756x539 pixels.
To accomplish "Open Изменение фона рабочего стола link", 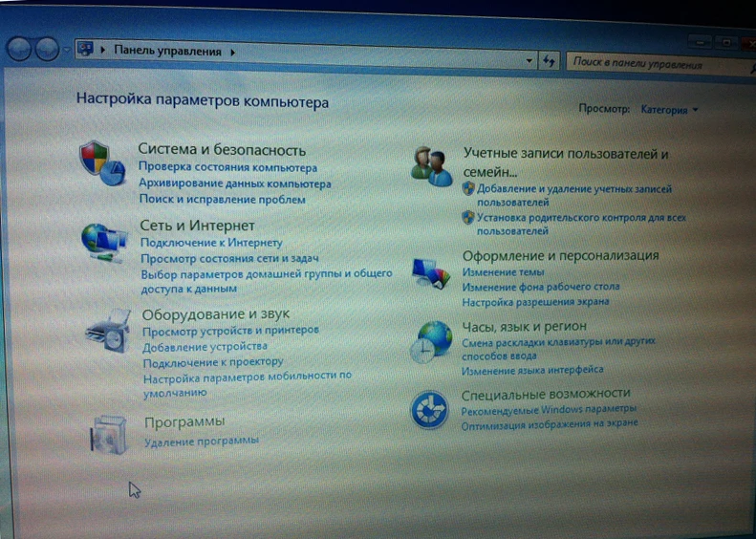I will coord(541,287).
